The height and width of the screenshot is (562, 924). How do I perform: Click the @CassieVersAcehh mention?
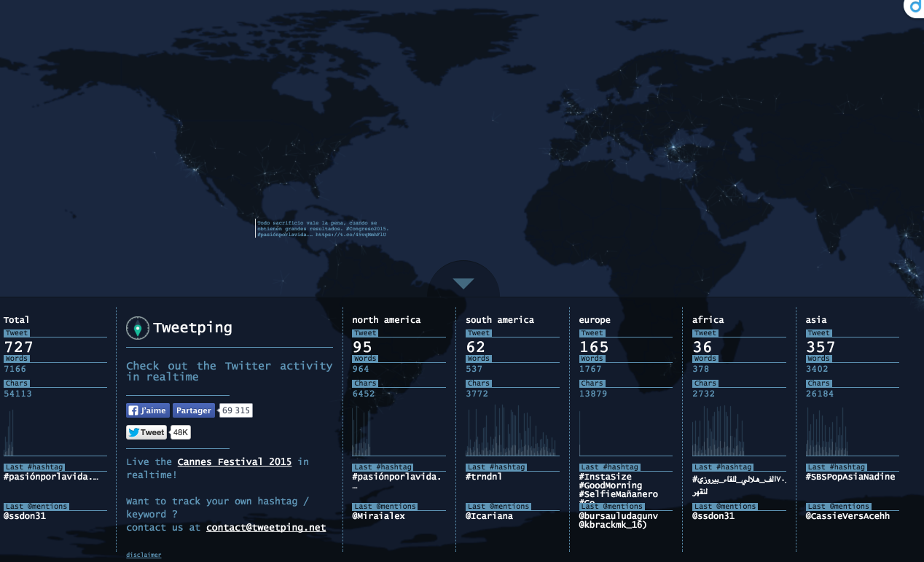pos(848,516)
